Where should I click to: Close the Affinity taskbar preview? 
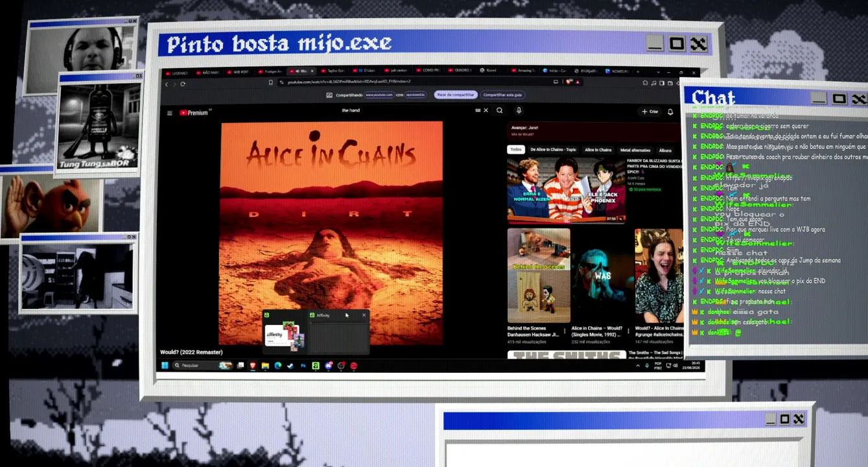364,315
